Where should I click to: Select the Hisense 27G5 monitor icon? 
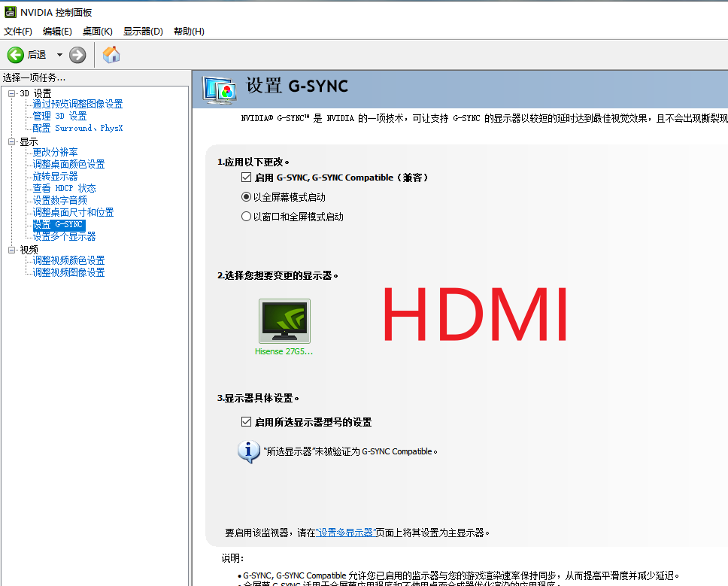point(284,322)
